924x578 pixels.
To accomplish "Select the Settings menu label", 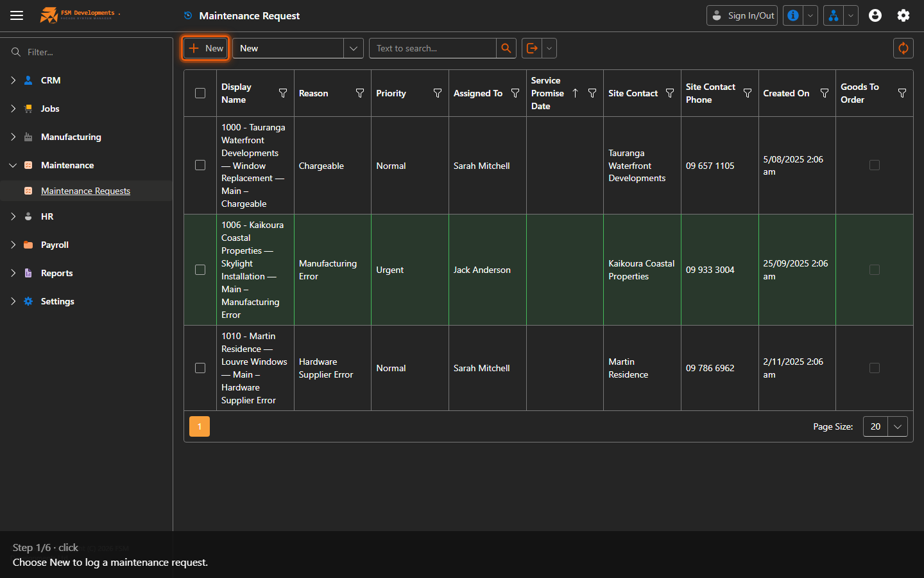I will (58, 301).
